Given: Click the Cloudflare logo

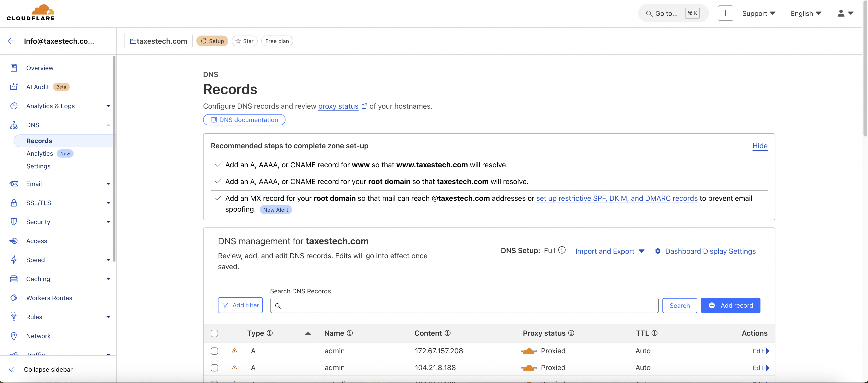Looking at the screenshot, I should (31, 13).
